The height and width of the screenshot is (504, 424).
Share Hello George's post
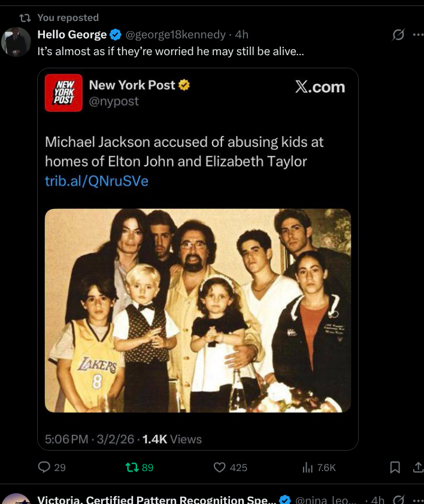click(x=417, y=467)
